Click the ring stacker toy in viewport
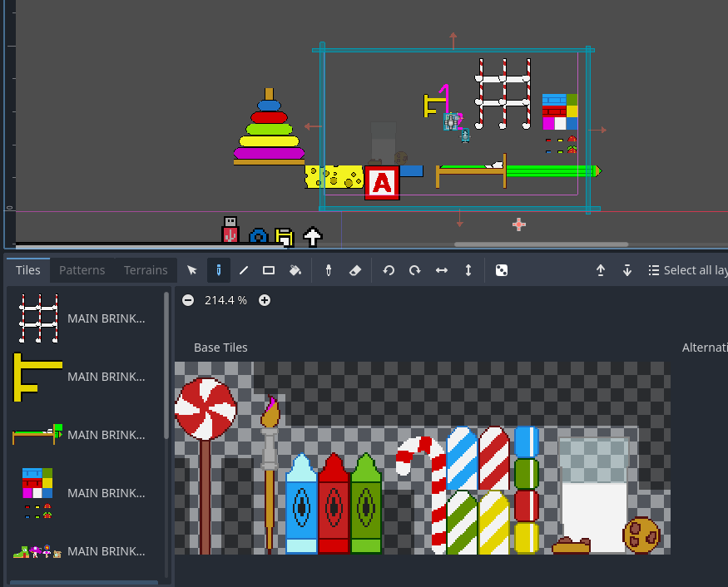This screenshot has height=587, width=728. 270,126
